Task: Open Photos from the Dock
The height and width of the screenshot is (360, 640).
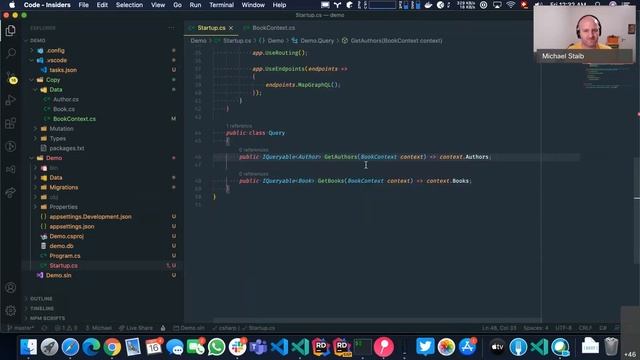Action: point(446,347)
